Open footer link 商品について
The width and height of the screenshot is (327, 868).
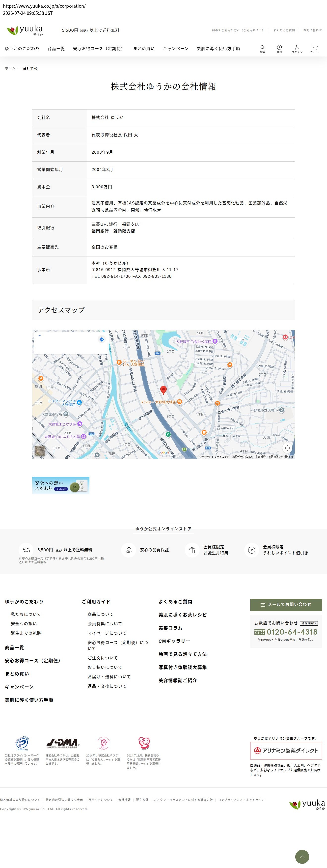point(100,614)
